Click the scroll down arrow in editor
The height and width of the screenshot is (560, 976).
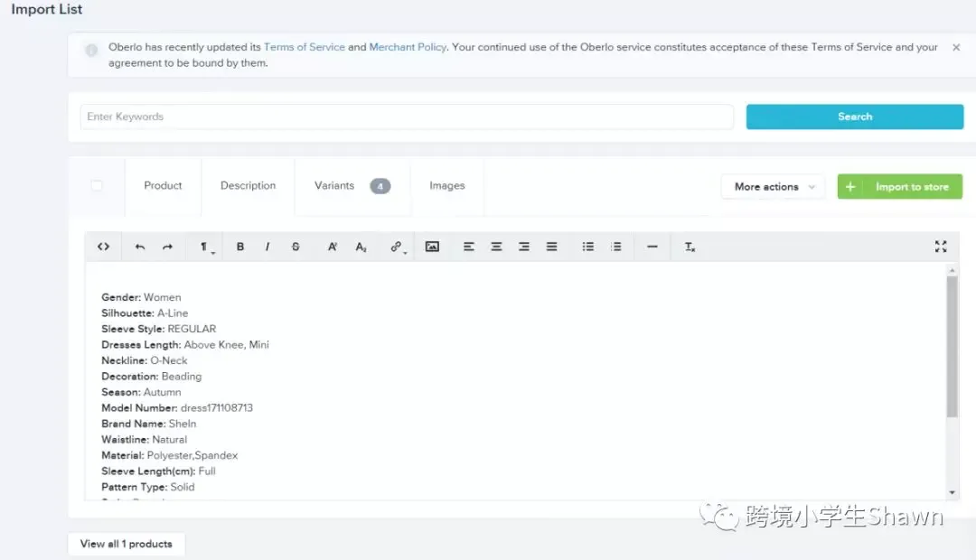952,493
